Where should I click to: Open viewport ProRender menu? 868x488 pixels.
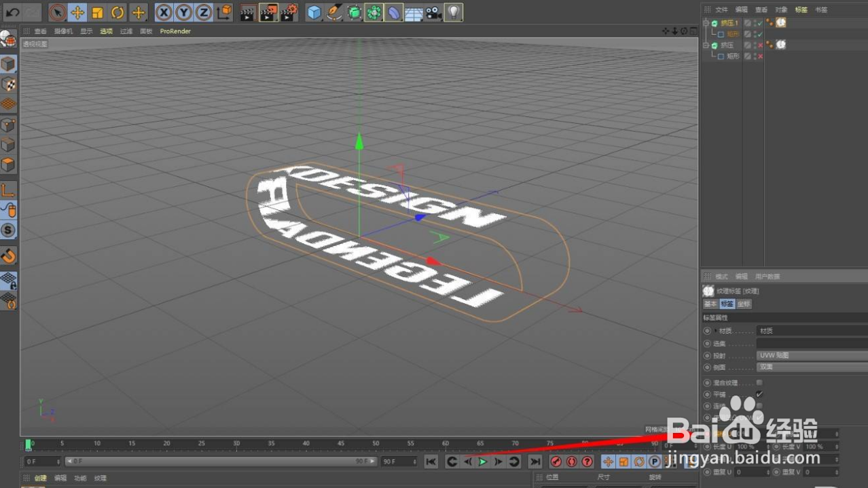175,31
